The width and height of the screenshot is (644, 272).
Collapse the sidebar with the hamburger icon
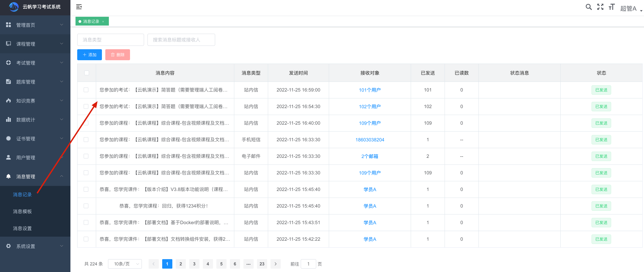tap(79, 7)
